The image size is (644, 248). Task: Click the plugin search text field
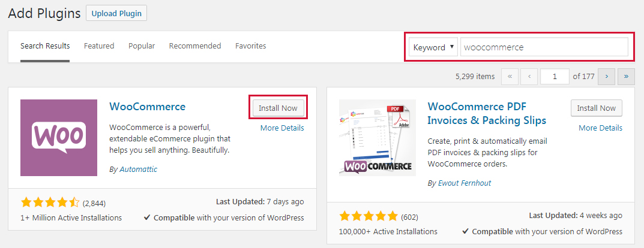click(544, 47)
